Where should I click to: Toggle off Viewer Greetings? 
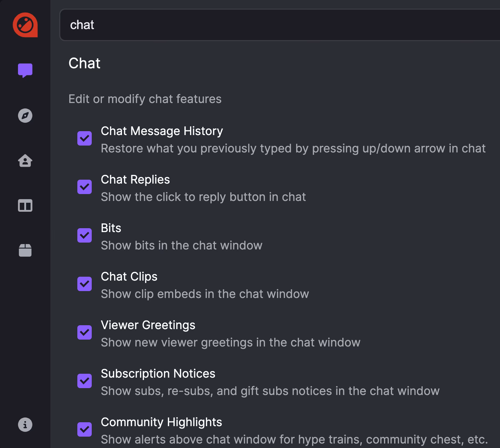coord(85,332)
